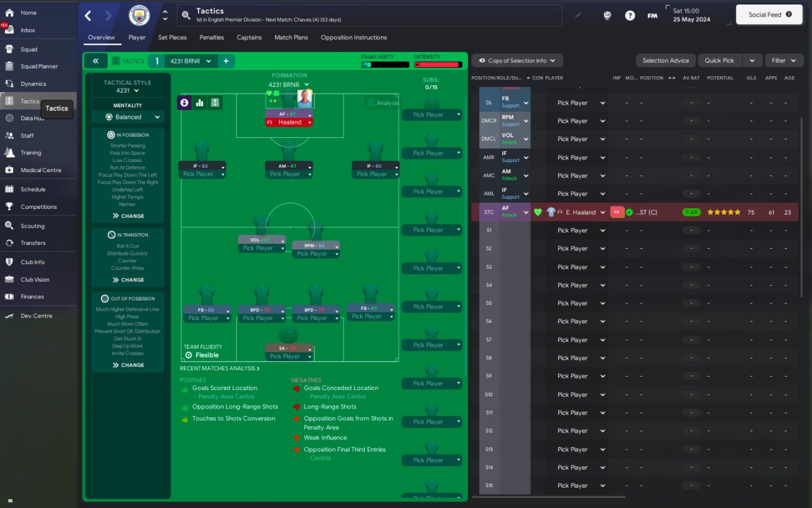The width and height of the screenshot is (812, 508).
Task: Open the Dev. Centre
Action: click(x=38, y=316)
